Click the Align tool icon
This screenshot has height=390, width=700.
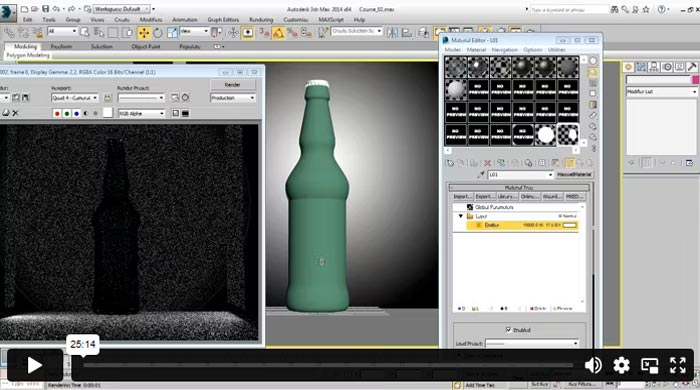click(407, 32)
